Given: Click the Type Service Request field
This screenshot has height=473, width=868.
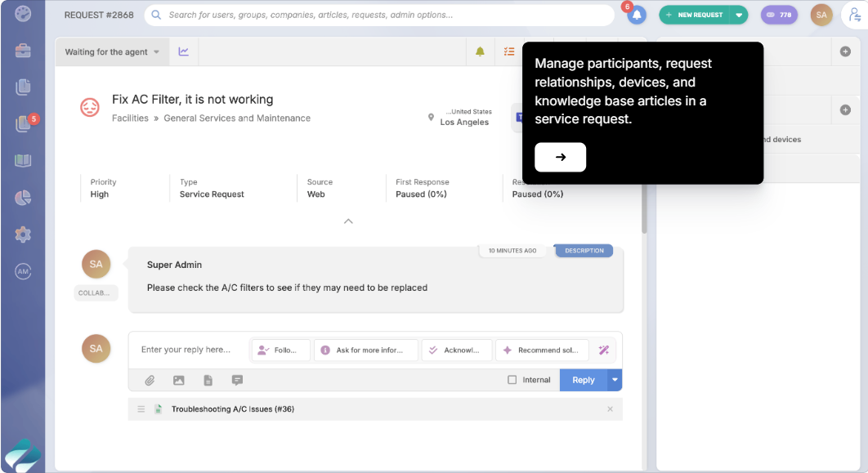Looking at the screenshot, I should [x=212, y=188].
